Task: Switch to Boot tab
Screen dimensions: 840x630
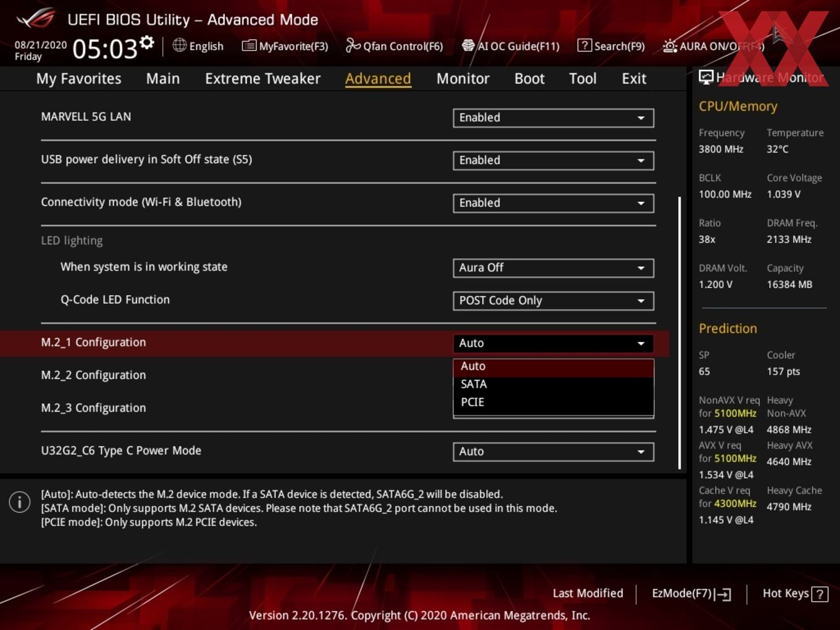Action: point(529,79)
